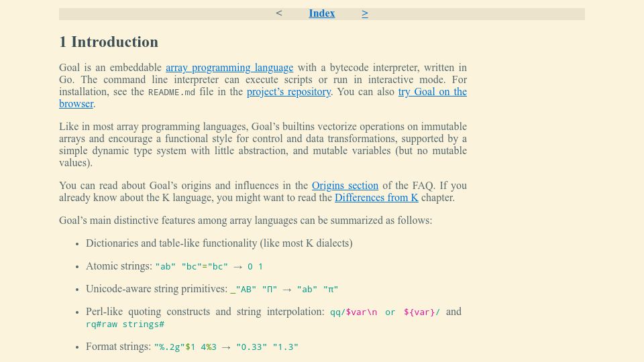Click code sample rq#raw strings#

[125, 324]
